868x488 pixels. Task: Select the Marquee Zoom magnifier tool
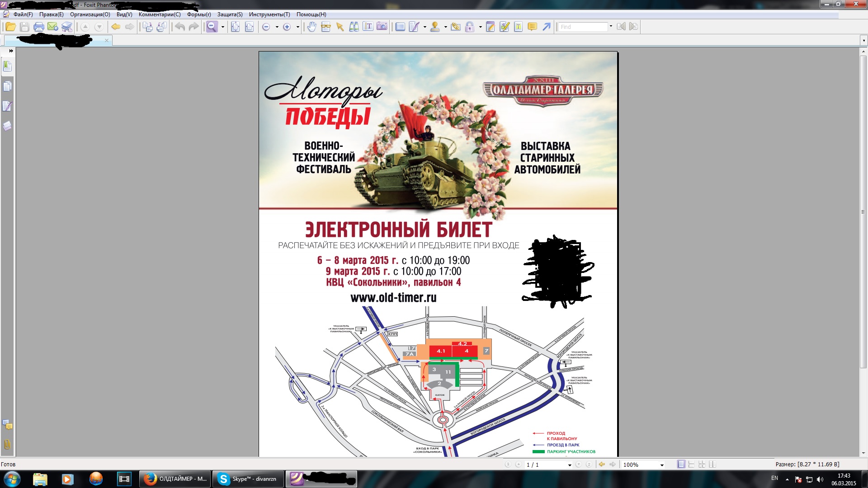[x=212, y=27]
